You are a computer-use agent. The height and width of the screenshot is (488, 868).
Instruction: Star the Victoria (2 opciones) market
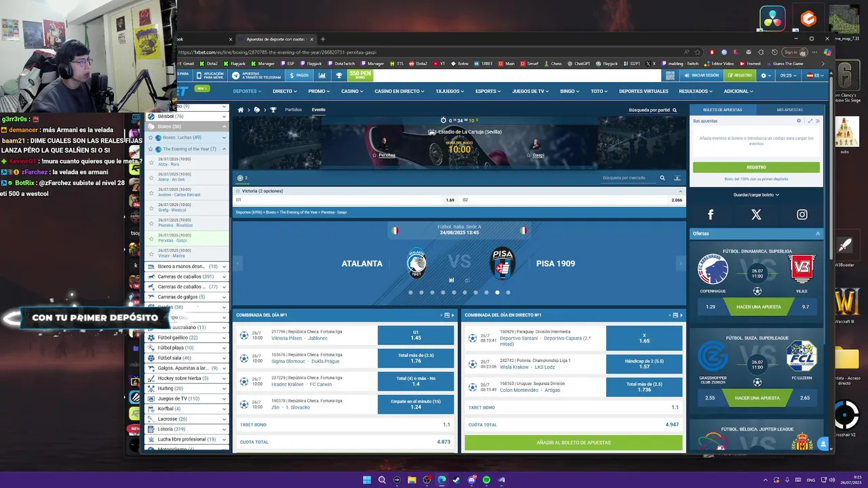tap(238, 191)
